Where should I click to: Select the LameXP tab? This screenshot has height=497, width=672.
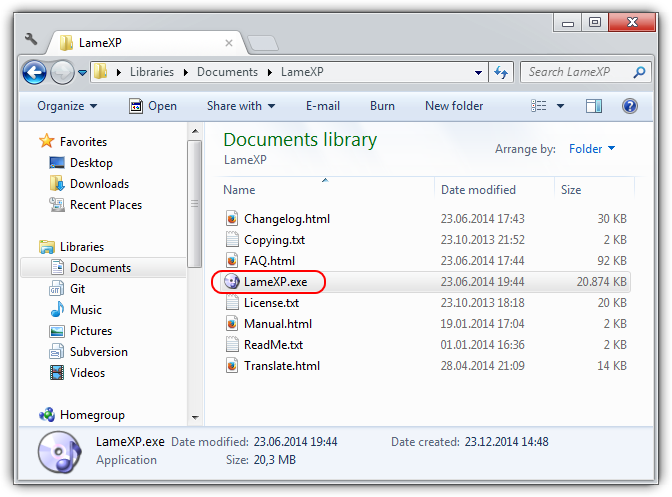click(x=146, y=43)
